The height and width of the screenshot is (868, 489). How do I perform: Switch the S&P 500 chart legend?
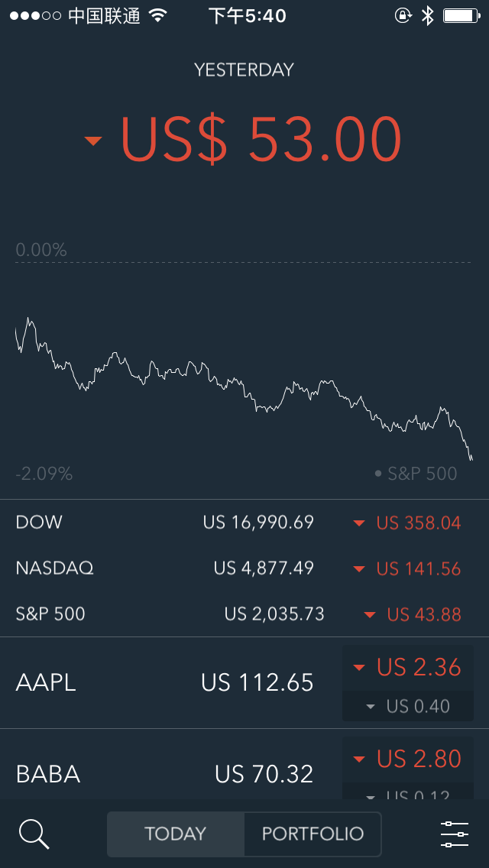point(416,474)
